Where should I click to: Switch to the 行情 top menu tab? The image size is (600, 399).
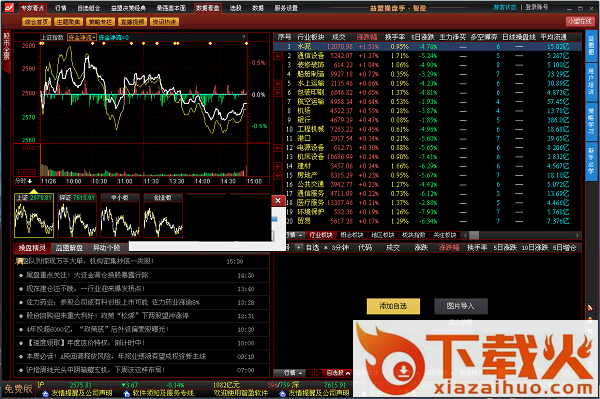(60, 8)
